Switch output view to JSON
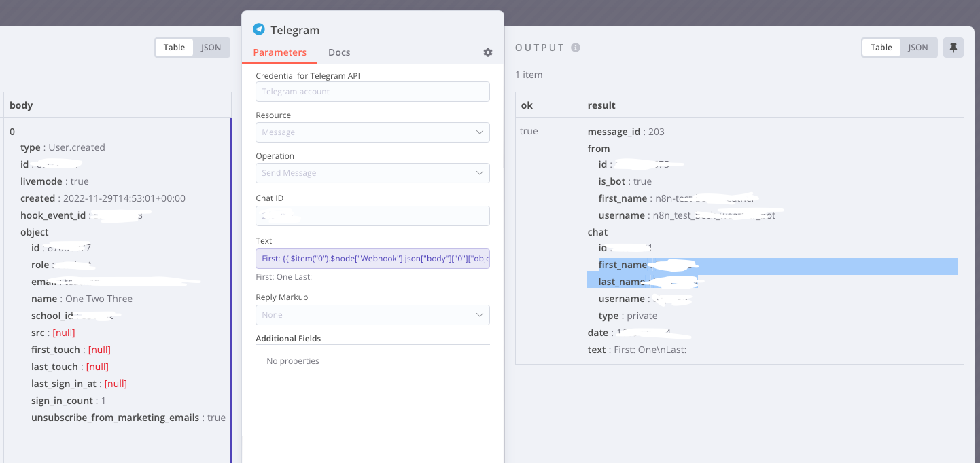 tap(917, 48)
